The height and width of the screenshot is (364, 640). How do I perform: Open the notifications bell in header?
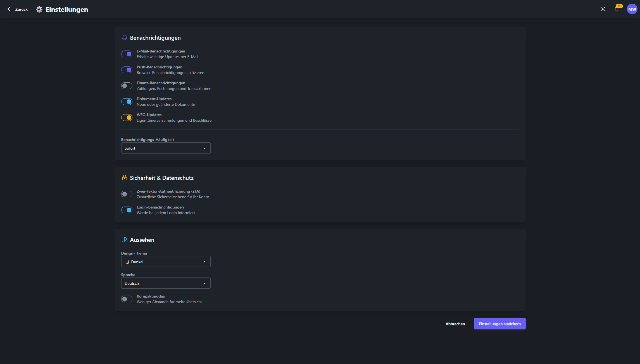click(617, 9)
